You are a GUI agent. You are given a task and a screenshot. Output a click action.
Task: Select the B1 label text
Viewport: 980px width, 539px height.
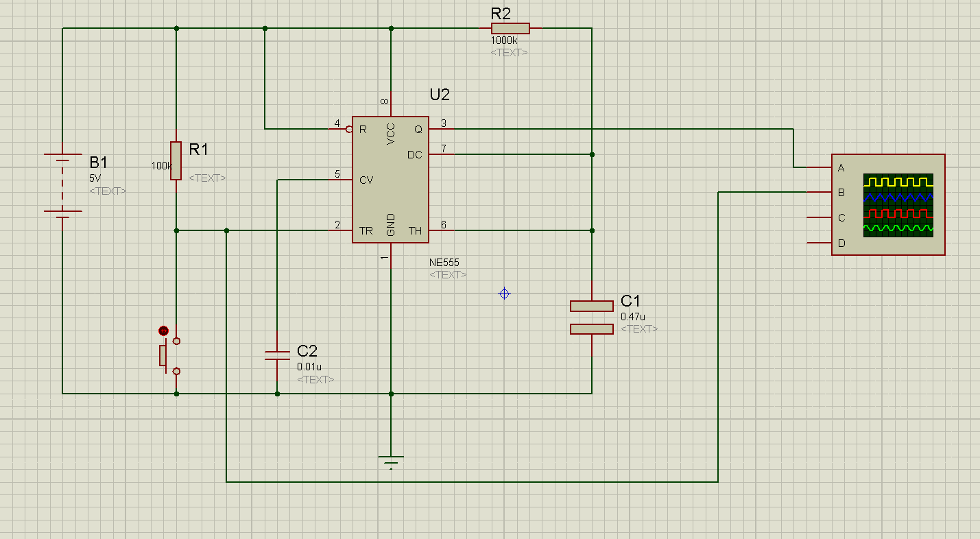pyautogui.click(x=99, y=163)
